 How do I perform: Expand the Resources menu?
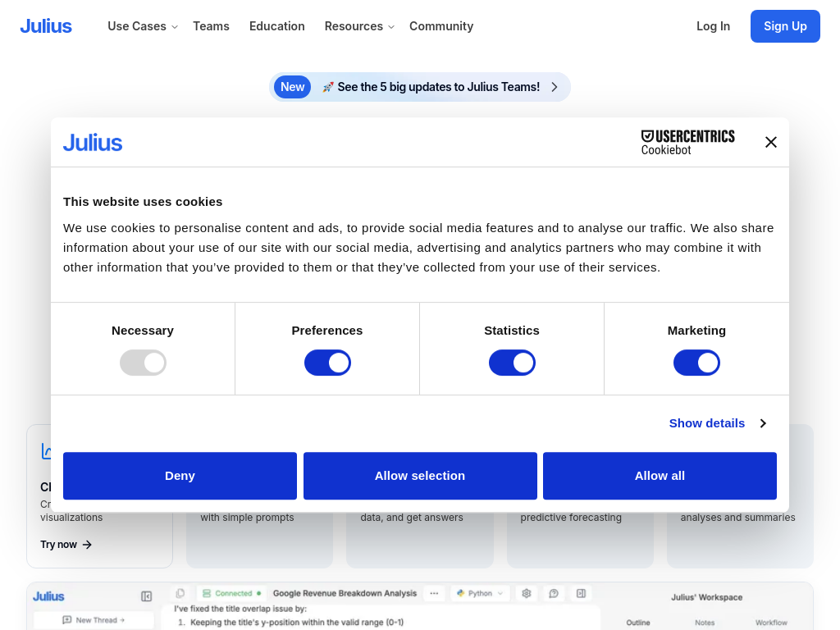tap(359, 26)
